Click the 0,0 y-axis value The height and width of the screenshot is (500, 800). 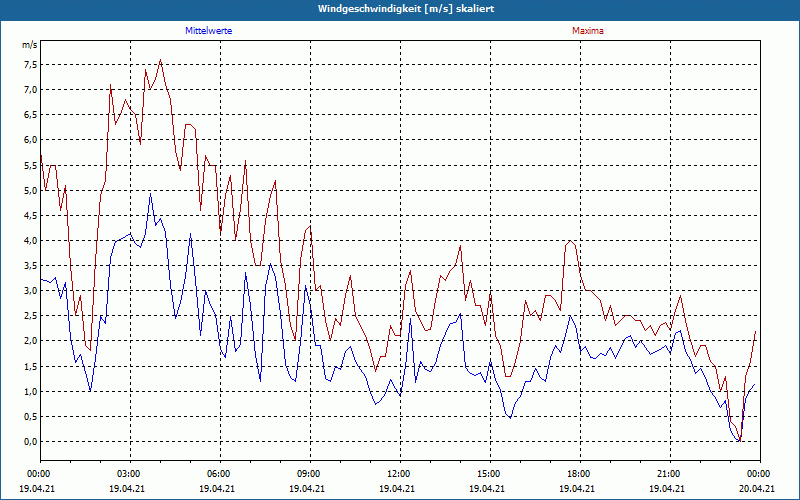click(30, 441)
